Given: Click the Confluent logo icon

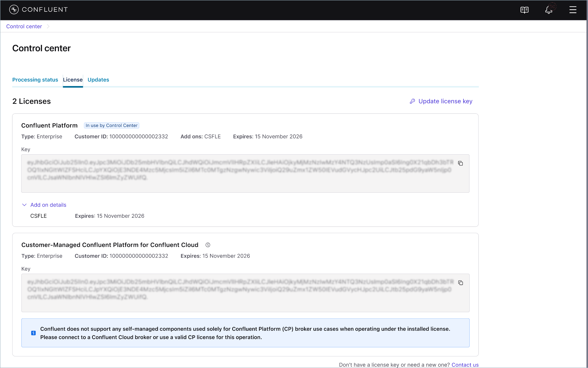Looking at the screenshot, I should point(14,9).
